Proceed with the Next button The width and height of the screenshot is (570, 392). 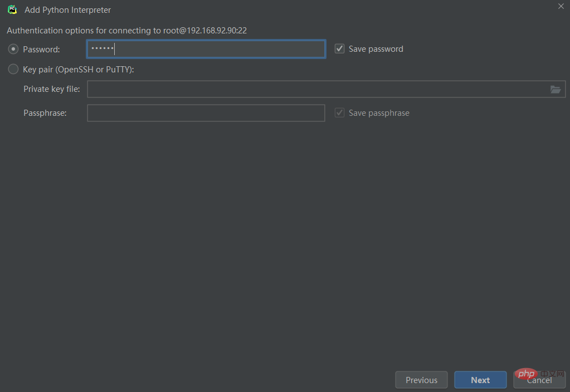(x=480, y=380)
